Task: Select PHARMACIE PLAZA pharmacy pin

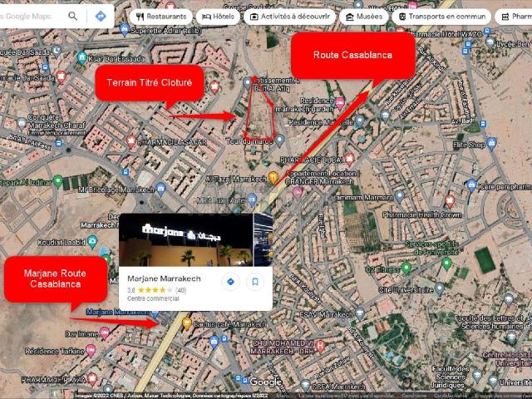Action: coord(92,379)
